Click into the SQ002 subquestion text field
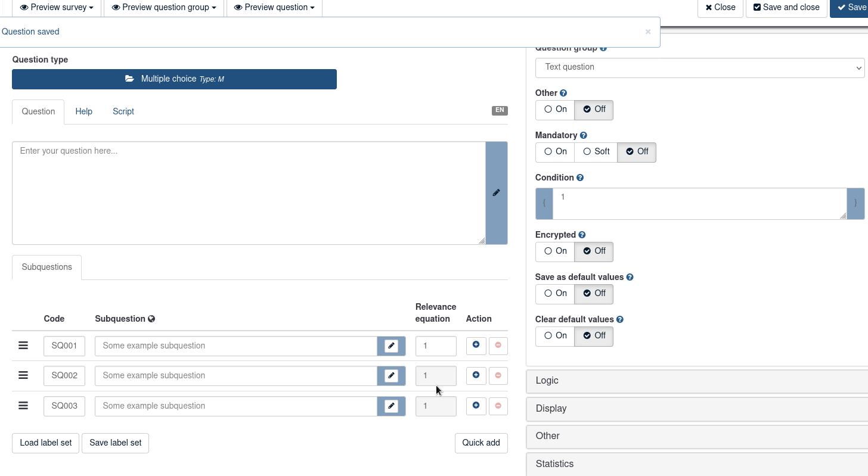The width and height of the screenshot is (868, 476). [235, 376]
